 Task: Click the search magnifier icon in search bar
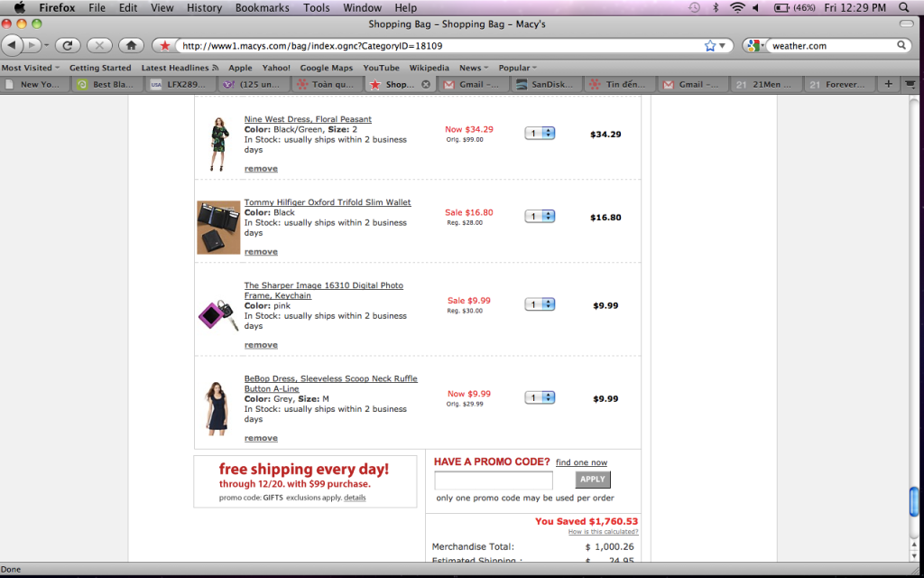pyautogui.click(x=901, y=45)
